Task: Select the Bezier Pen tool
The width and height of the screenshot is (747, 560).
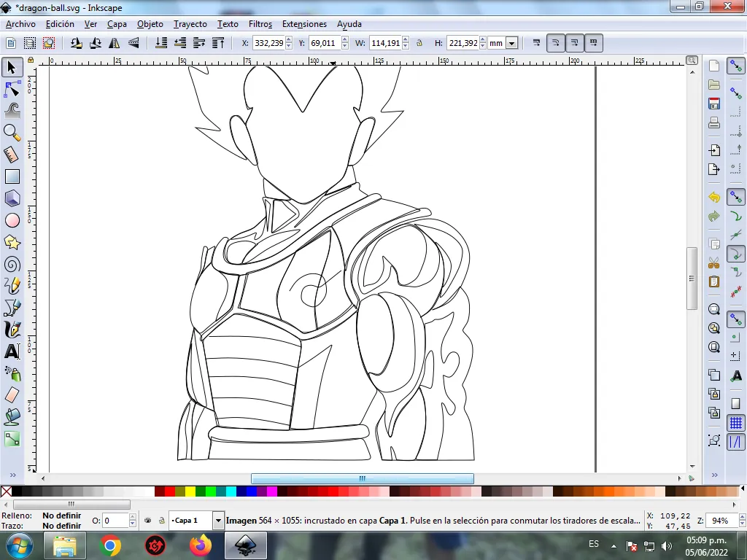Action: point(12,308)
